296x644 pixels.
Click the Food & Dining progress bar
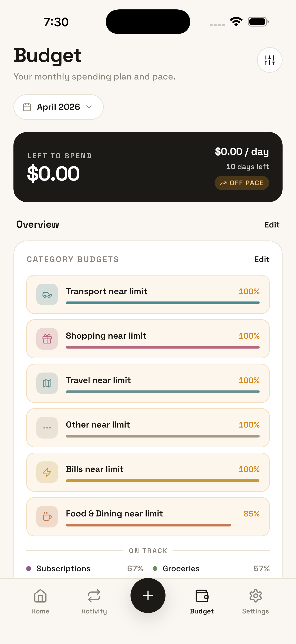[x=148, y=525]
